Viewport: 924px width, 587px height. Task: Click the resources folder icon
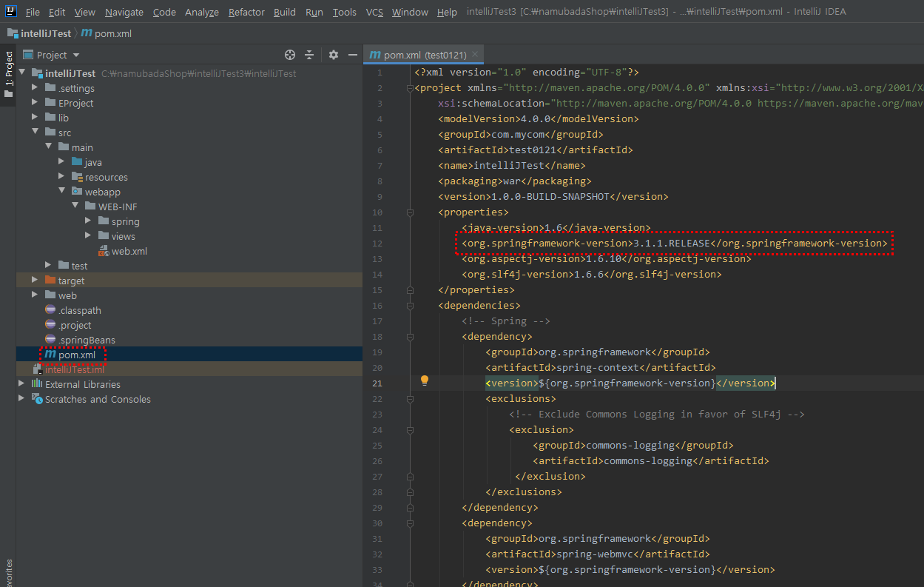tap(77, 177)
